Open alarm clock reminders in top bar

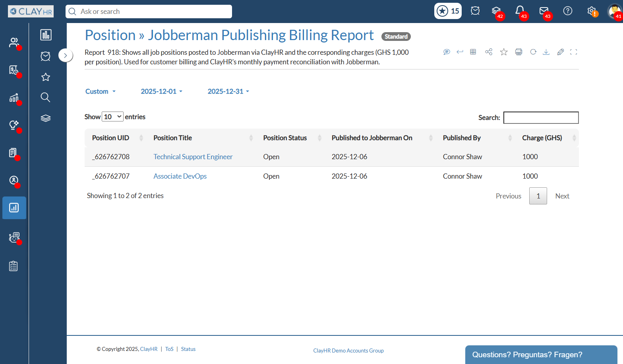coord(475,11)
